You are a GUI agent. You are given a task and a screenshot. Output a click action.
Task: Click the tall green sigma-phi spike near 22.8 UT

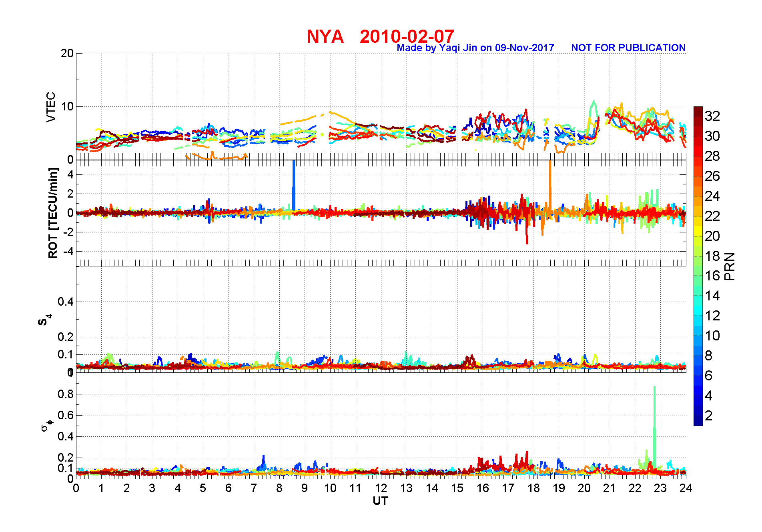654,426
